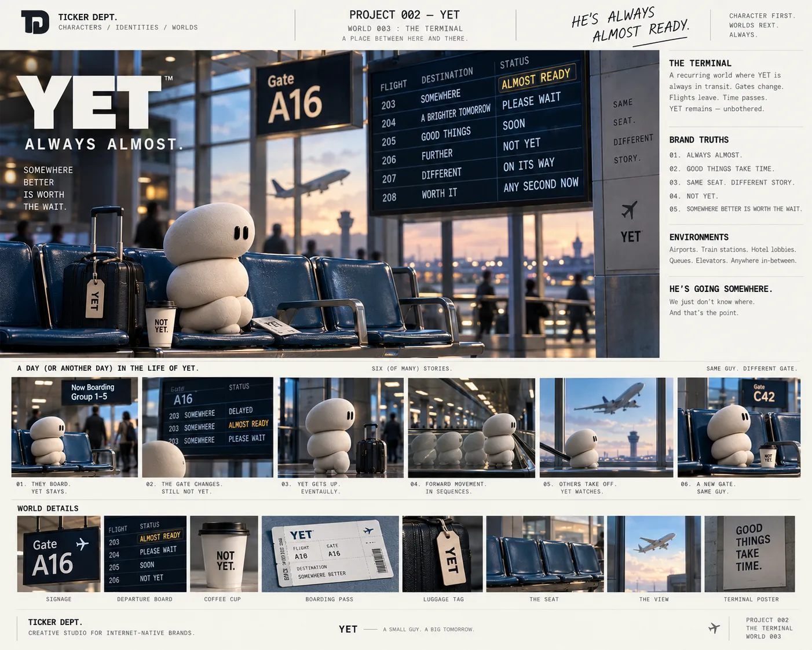Click the handwritten "He's always almost ready." note
Screen dimensions: 812x650
point(630,26)
